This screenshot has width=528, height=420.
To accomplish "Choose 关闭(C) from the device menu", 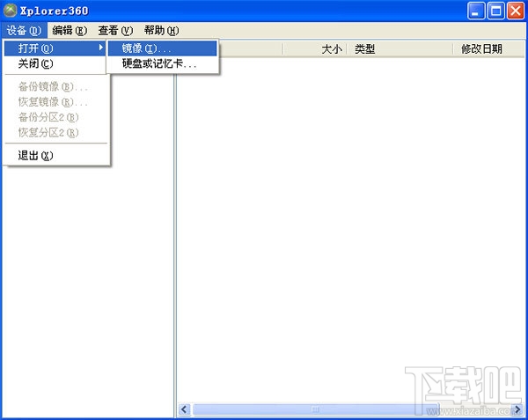I will [55, 63].
